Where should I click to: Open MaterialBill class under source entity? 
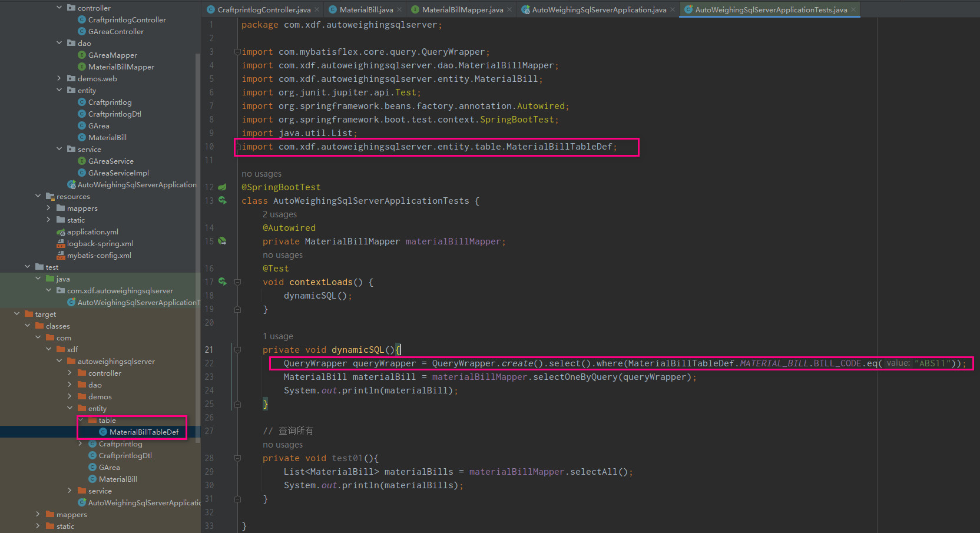click(x=107, y=138)
